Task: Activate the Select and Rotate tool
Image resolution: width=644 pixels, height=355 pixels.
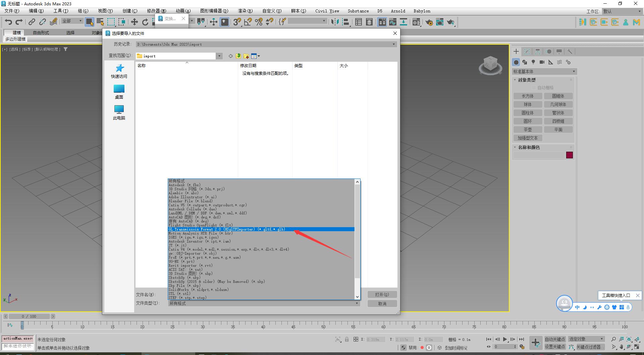Action: pos(145,22)
